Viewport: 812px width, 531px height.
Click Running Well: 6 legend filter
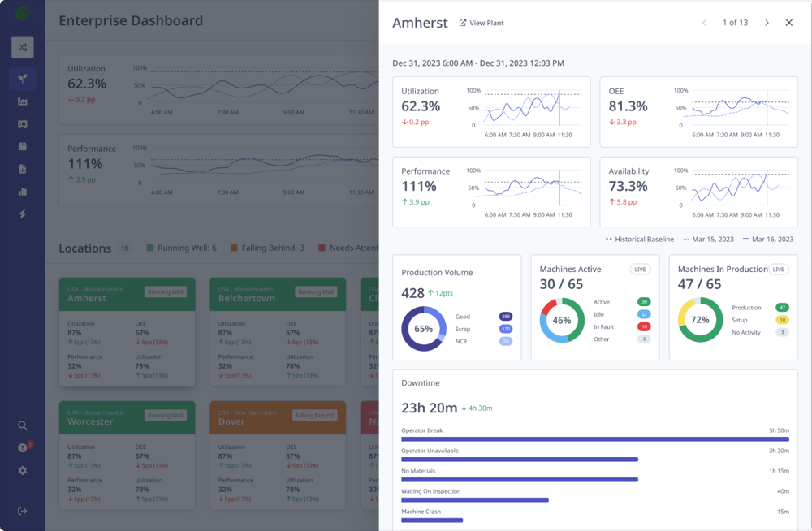pos(182,248)
